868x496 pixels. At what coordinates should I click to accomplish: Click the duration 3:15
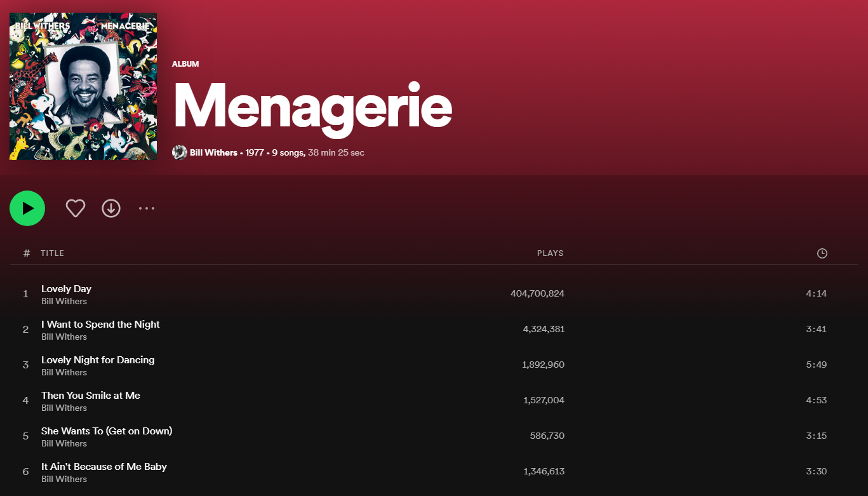pyautogui.click(x=817, y=436)
